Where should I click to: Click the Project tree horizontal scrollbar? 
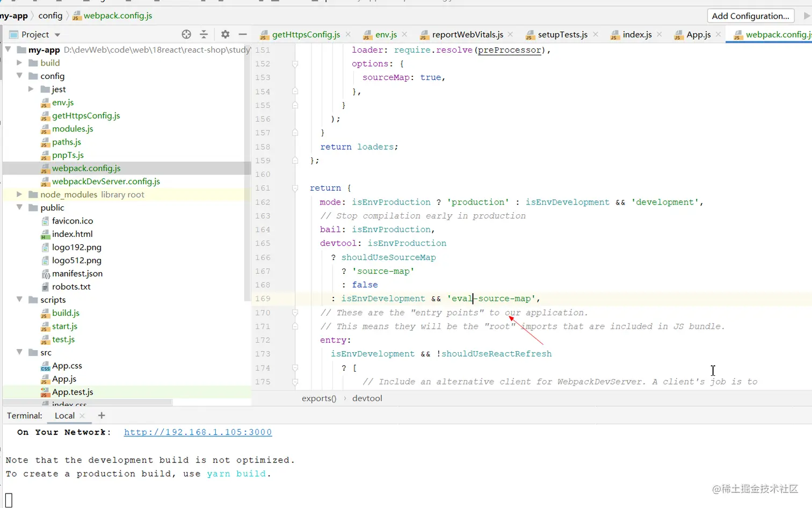(89, 402)
